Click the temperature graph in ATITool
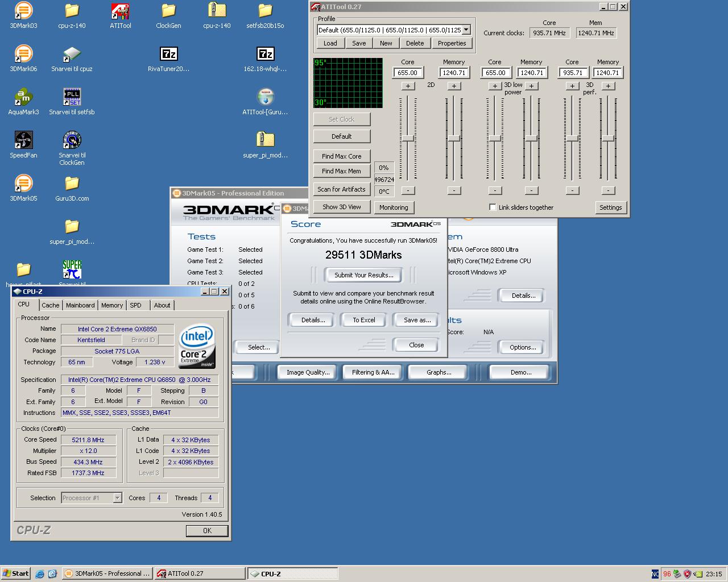The image size is (728, 582). click(x=348, y=82)
